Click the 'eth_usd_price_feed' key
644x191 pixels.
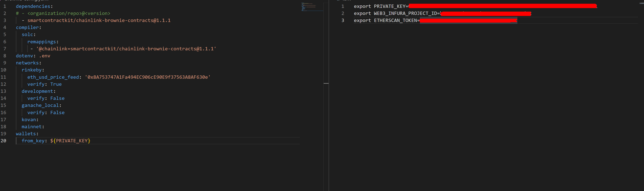(x=53, y=77)
